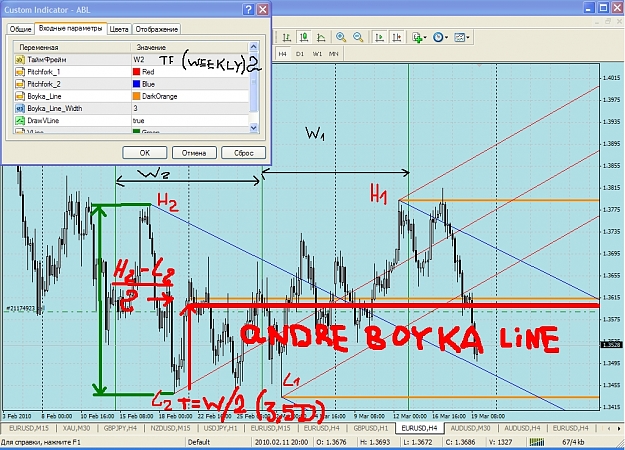The image size is (625, 450).
Task: Open the Indicators dropdown arrow
Action: coord(425,37)
